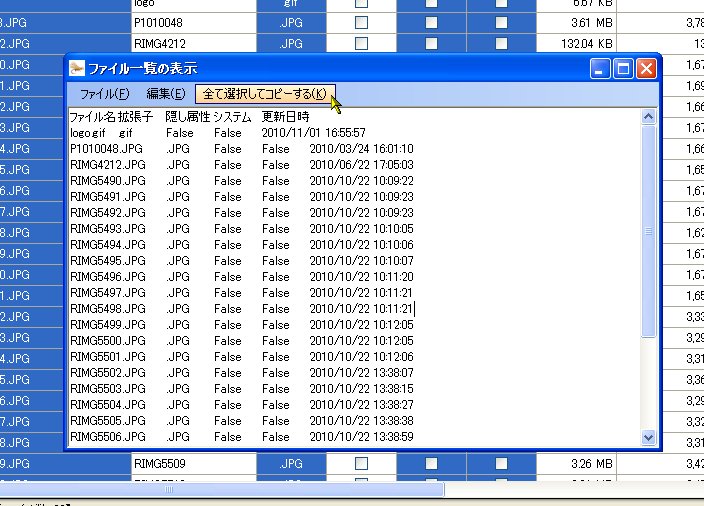Click the 更新日時 header text in the dialog

point(286,117)
